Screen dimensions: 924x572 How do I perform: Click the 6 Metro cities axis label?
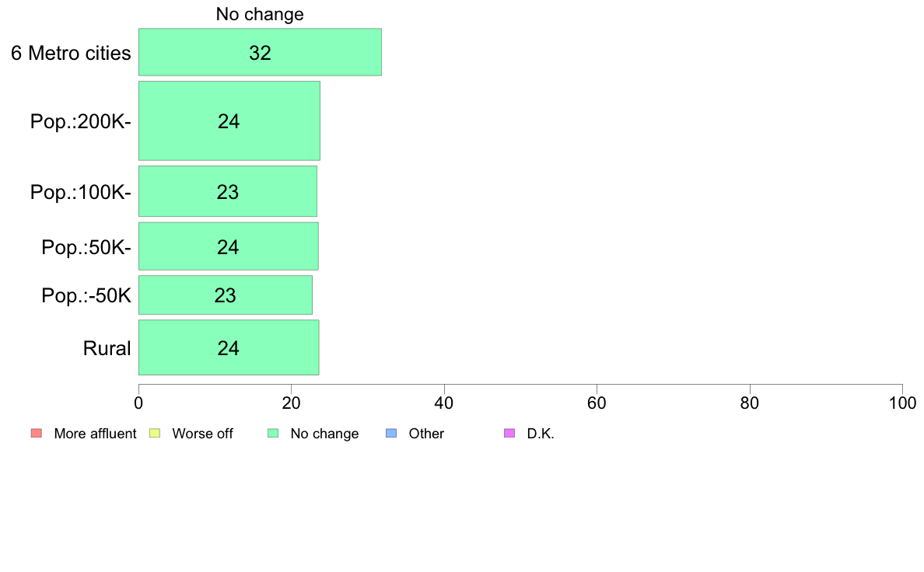pos(71,53)
